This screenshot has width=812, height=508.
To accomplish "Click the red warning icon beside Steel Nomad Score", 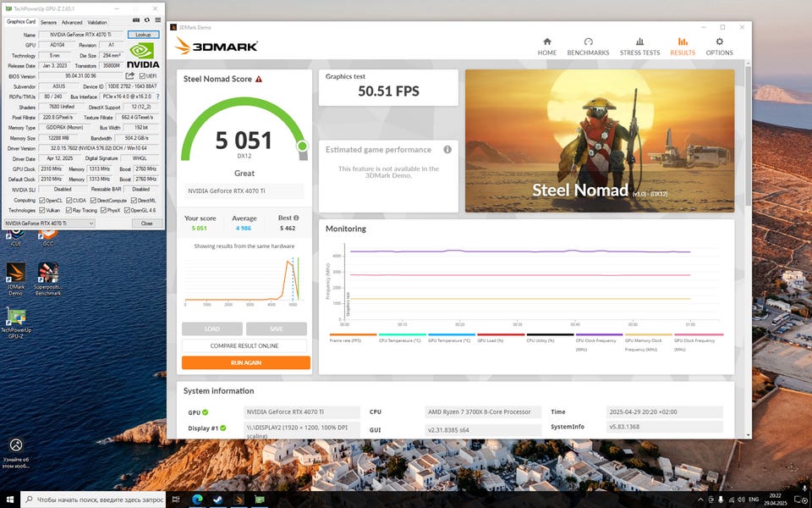I will click(259, 80).
